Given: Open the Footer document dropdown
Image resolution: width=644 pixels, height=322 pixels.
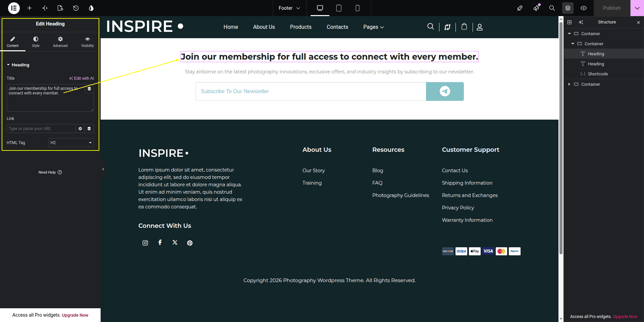Looking at the screenshot, I should (289, 8).
